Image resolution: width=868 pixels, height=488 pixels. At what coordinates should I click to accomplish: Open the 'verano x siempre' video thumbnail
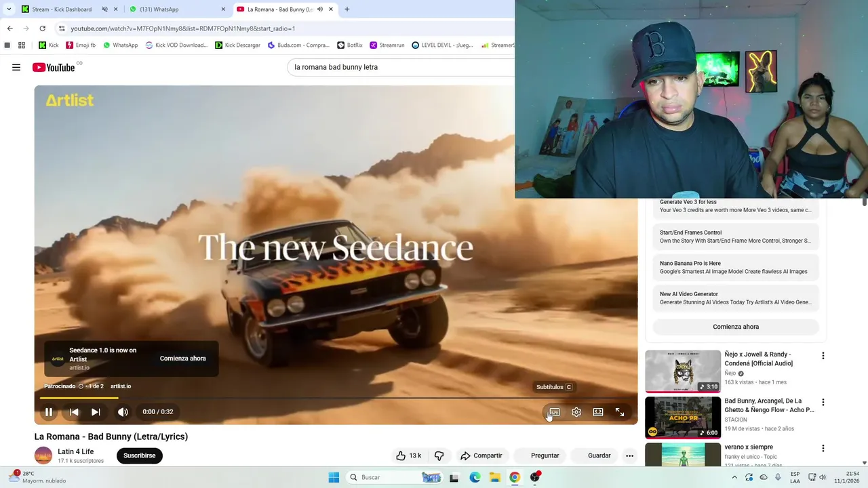coord(683,455)
